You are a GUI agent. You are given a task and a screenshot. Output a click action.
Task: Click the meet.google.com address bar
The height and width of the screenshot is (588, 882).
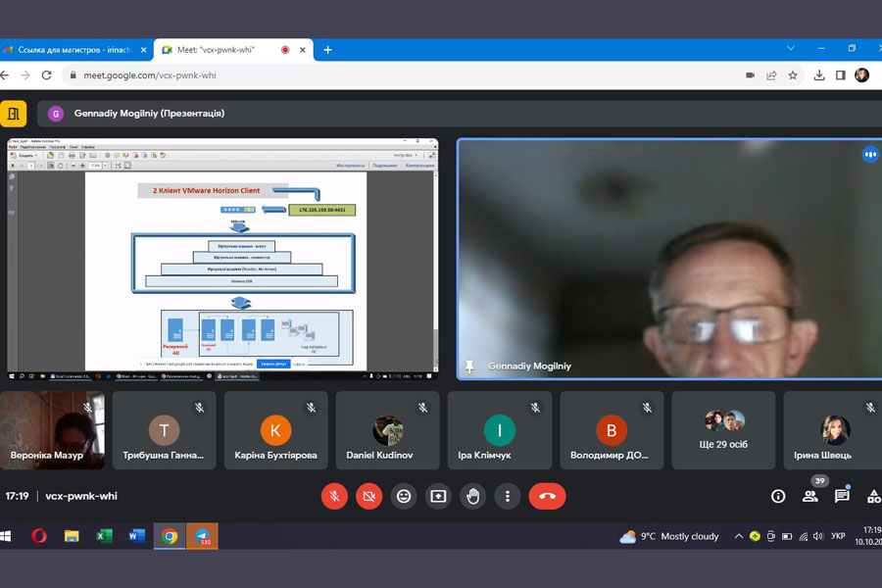tap(149, 75)
